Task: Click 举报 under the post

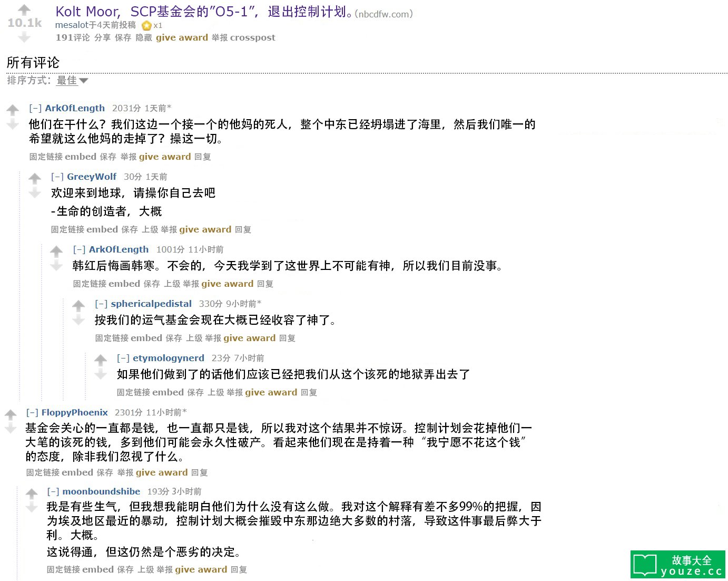Action: coord(220,37)
